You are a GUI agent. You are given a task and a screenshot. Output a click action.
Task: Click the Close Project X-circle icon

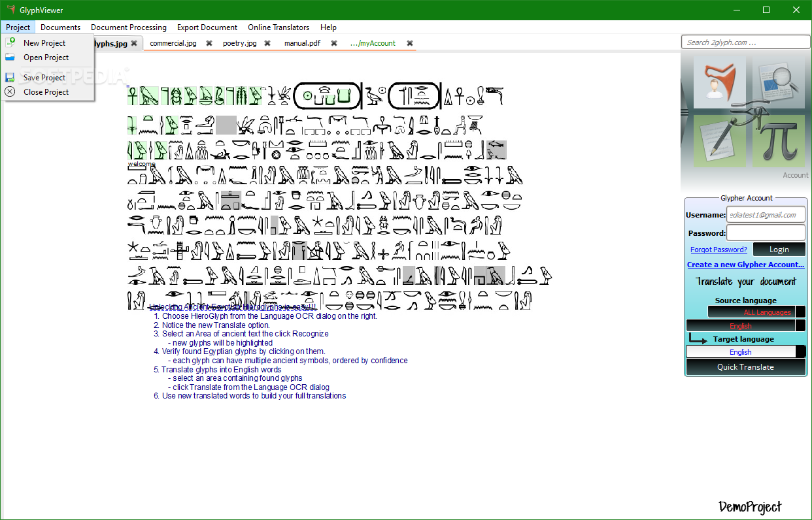point(10,91)
